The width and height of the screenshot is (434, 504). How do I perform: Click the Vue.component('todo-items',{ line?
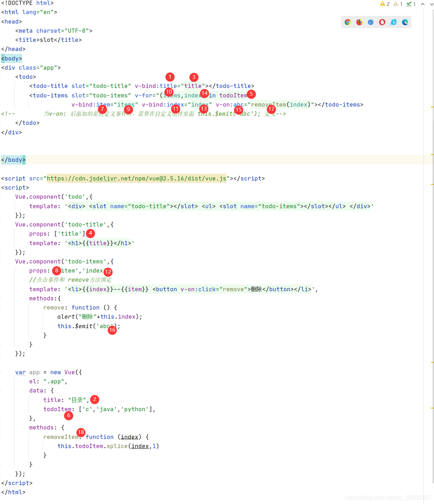tap(64, 262)
